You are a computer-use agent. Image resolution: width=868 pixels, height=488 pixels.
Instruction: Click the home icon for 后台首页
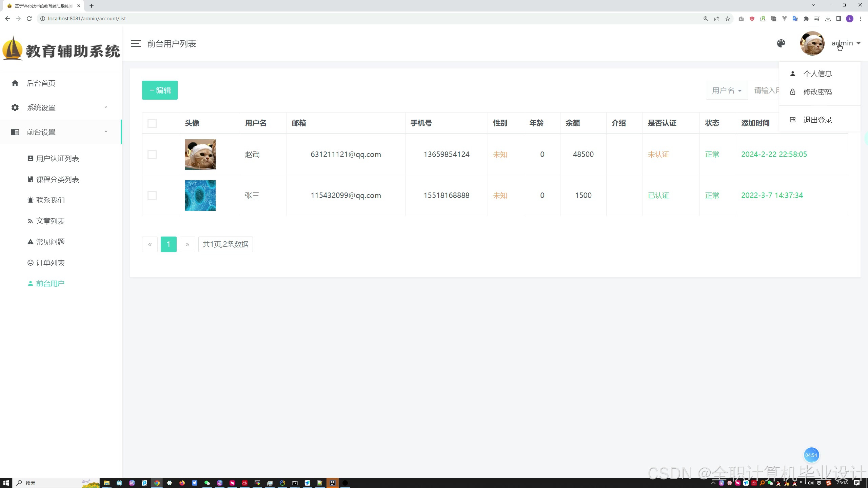(15, 83)
